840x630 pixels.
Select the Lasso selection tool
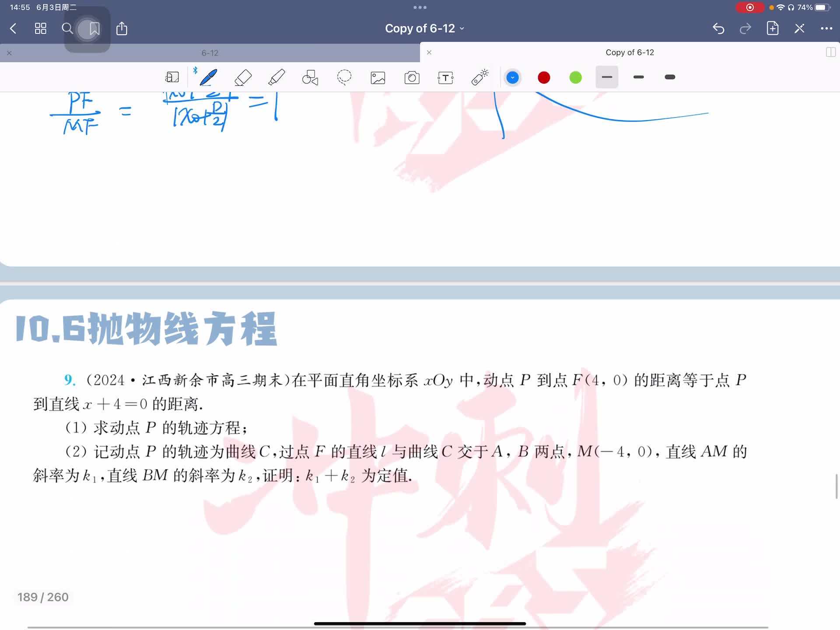point(344,77)
